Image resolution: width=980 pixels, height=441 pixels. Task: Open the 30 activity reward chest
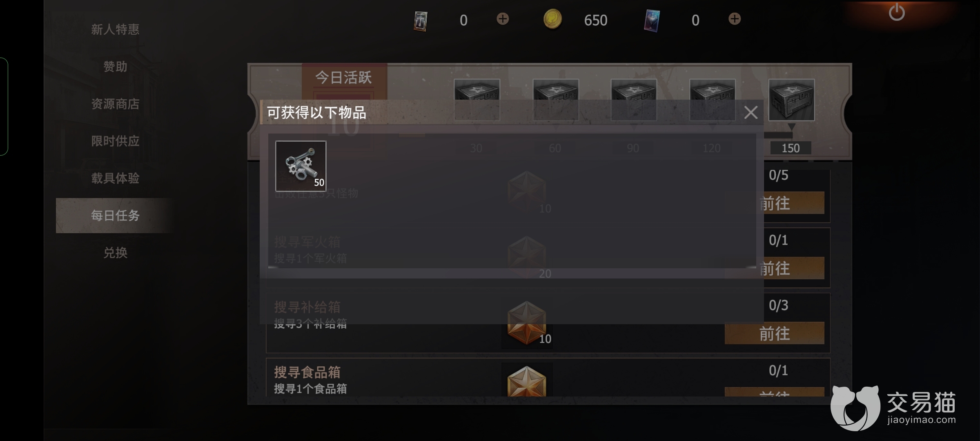click(477, 100)
